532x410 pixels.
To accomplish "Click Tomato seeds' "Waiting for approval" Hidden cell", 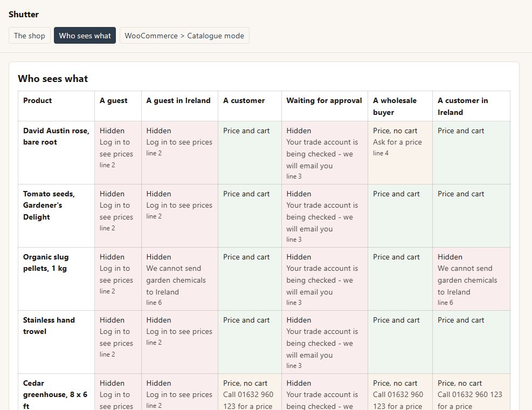I will tap(324, 216).
